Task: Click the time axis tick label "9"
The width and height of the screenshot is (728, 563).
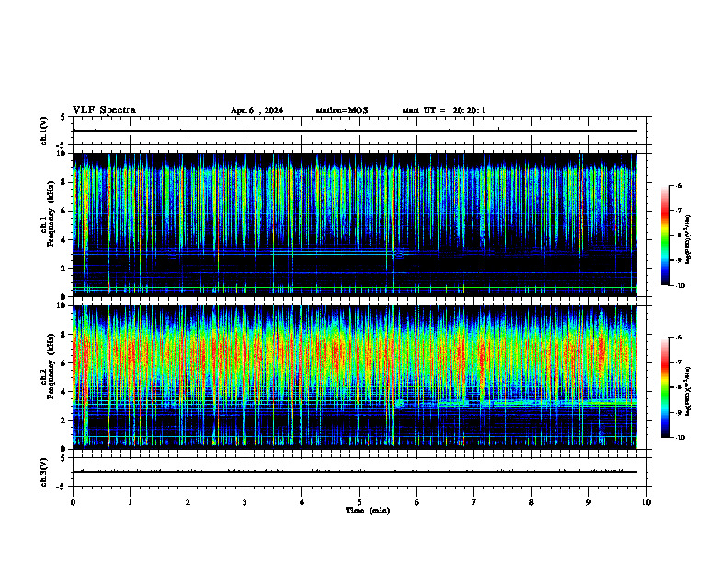Action: [x=588, y=502]
